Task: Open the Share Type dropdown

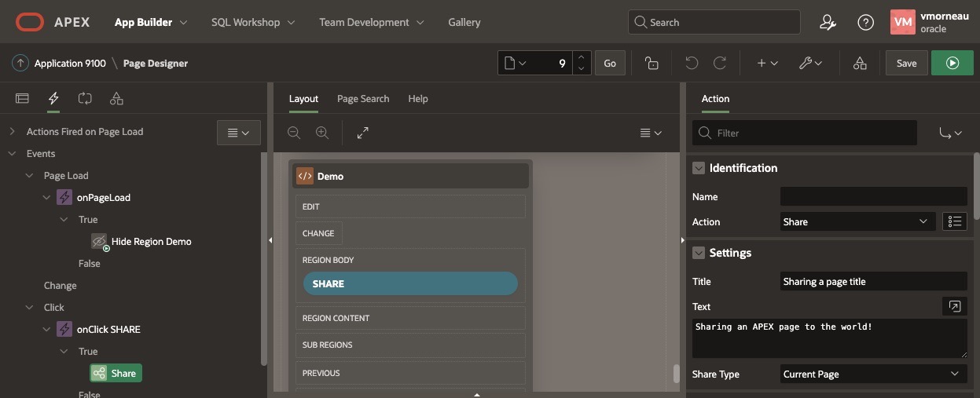Action: click(873, 374)
